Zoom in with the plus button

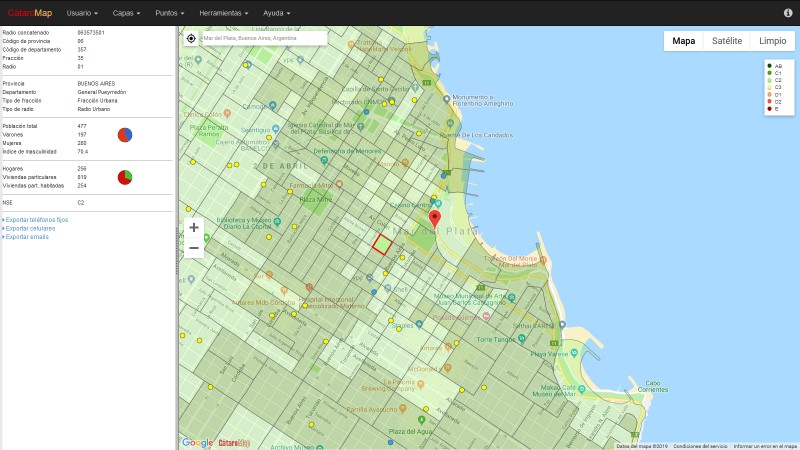coord(194,228)
